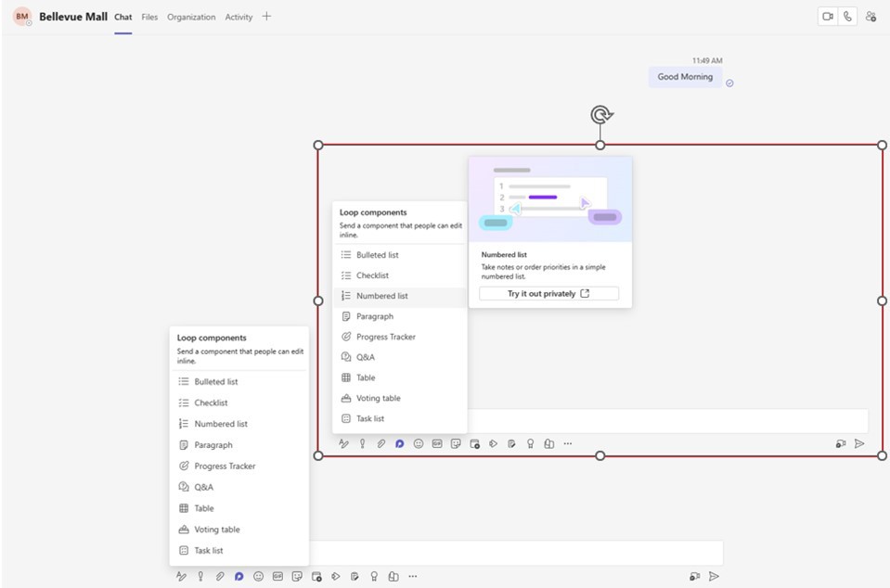Select Bulleted list inside the picture's Loop menu

[x=400, y=255]
